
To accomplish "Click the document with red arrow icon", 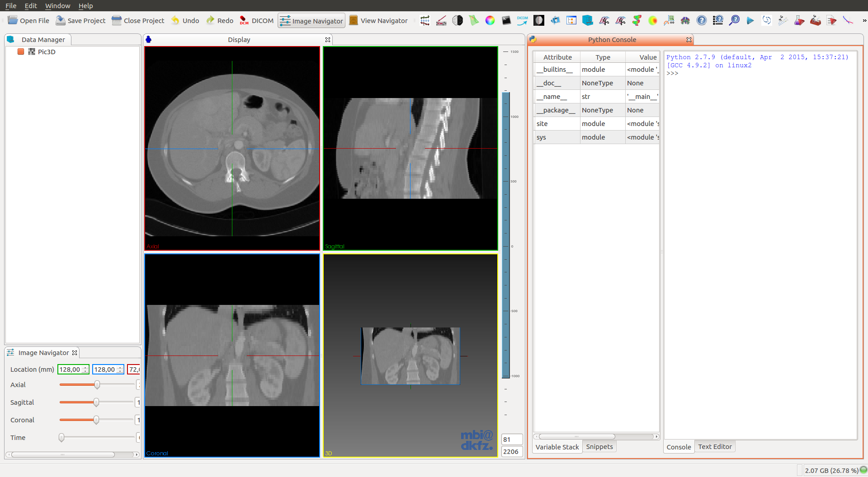I will [x=832, y=20].
